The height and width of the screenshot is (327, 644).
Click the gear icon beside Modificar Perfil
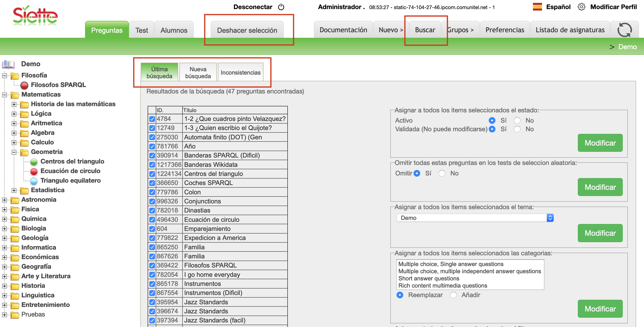click(x=581, y=7)
